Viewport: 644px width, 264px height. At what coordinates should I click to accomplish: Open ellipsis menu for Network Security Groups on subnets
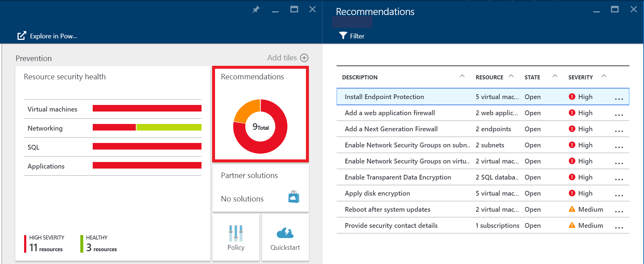click(619, 147)
